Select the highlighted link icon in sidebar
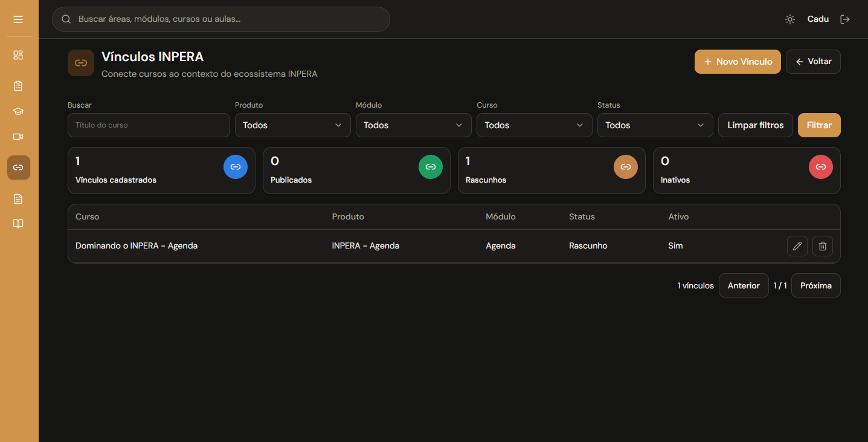 click(19, 167)
